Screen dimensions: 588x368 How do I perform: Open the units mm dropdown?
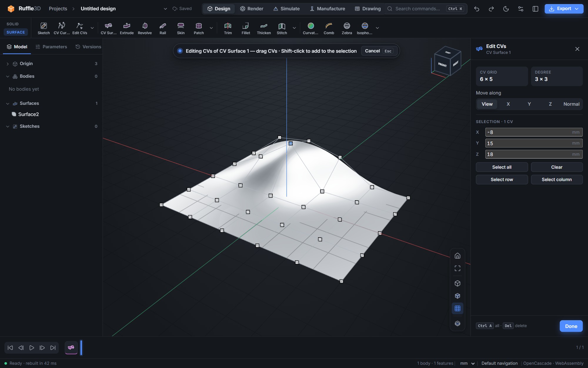[x=467, y=363]
